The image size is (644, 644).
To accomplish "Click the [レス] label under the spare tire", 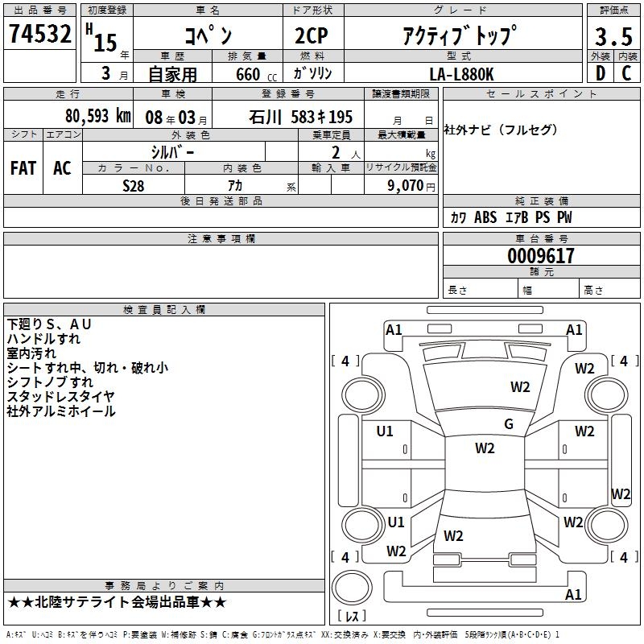I will [352, 617].
